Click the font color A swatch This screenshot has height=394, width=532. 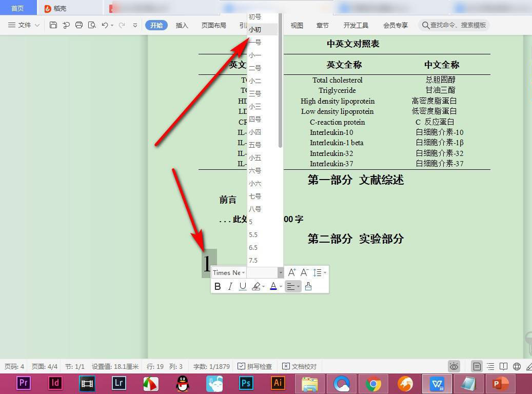click(273, 286)
